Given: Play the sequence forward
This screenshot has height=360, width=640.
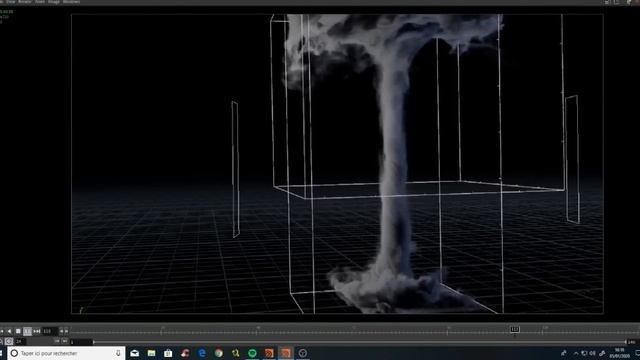Looking at the screenshot, I should click(x=37, y=331).
